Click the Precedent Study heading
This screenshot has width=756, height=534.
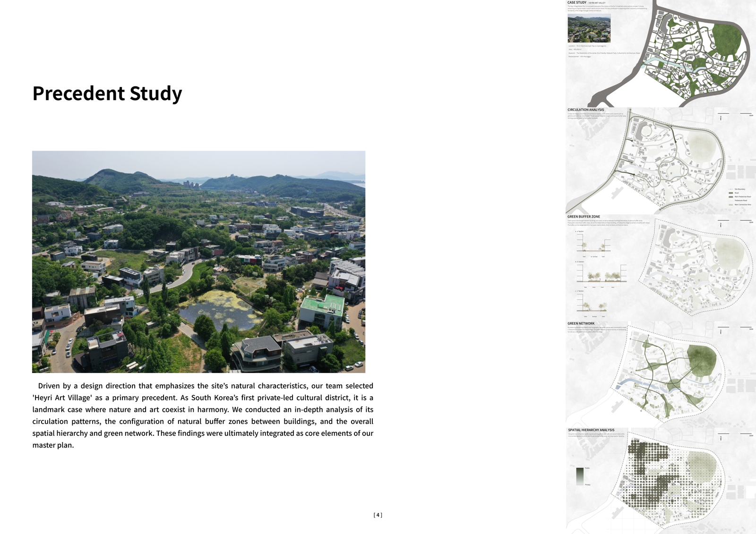pyautogui.click(x=107, y=93)
